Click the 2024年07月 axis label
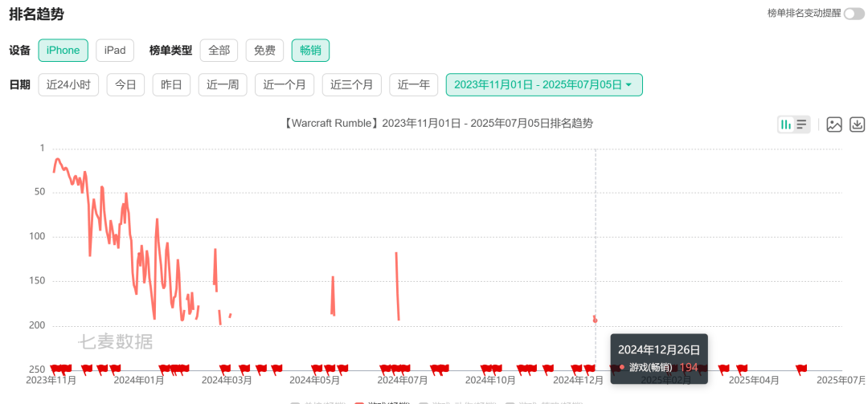The image size is (868, 404). pos(402,380)
